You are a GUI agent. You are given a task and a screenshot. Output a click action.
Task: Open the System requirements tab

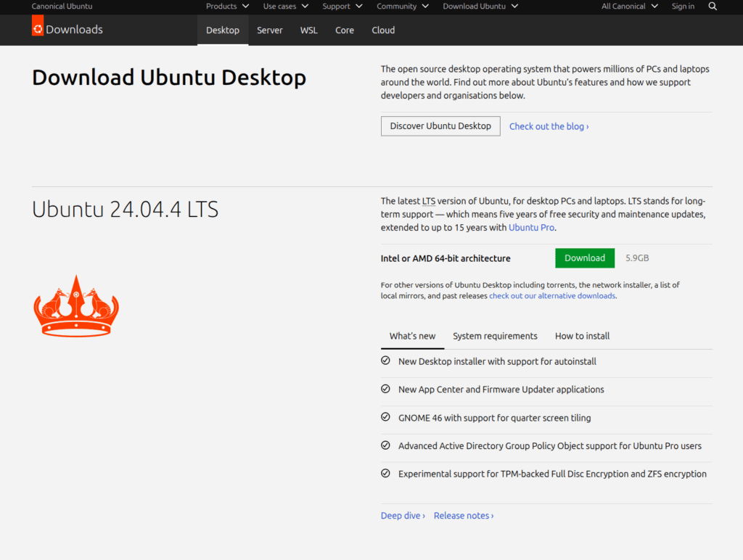(495, 336)
